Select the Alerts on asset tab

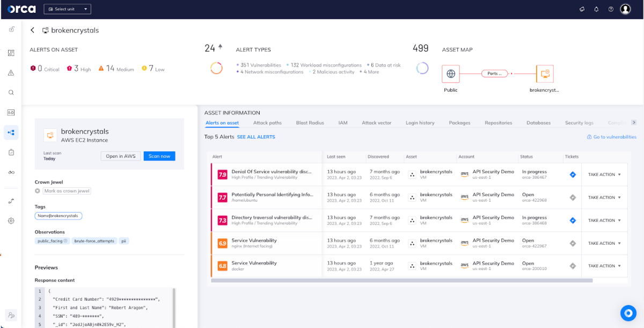point(222,123)
